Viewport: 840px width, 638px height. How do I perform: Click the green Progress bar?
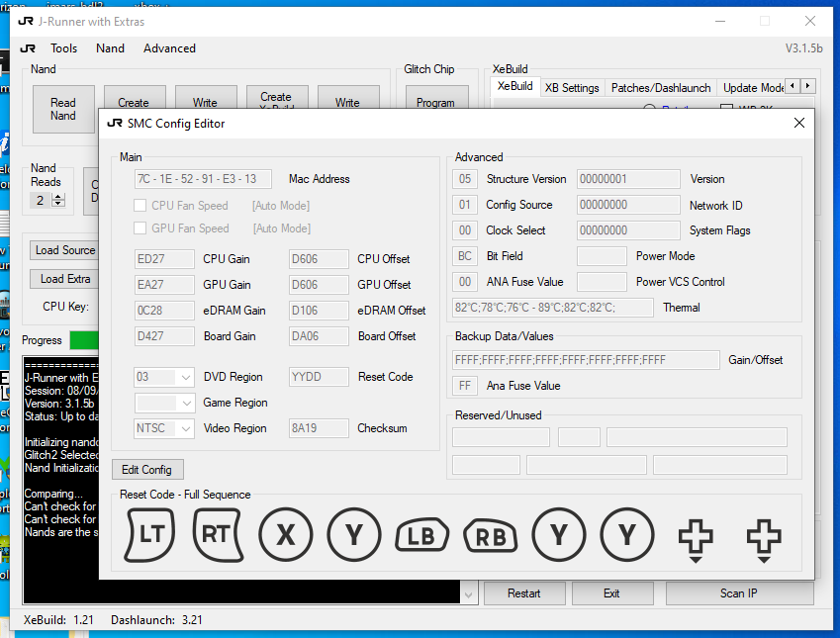click(84, 340)
